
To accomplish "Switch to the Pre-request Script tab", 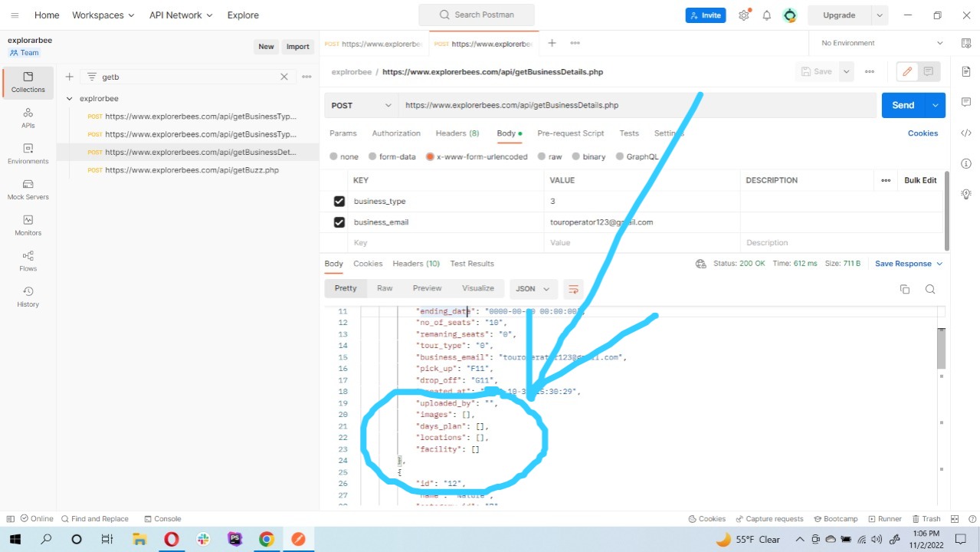I will (571, 133).
